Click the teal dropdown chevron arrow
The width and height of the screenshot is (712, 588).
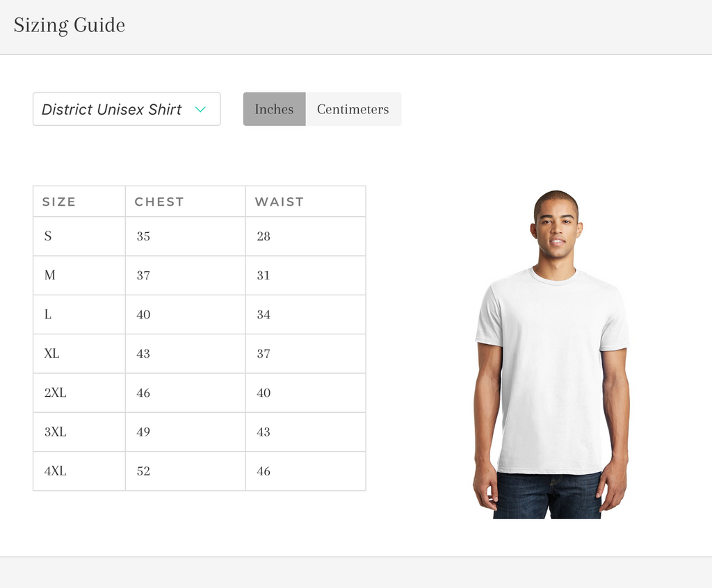coord(200,109)
